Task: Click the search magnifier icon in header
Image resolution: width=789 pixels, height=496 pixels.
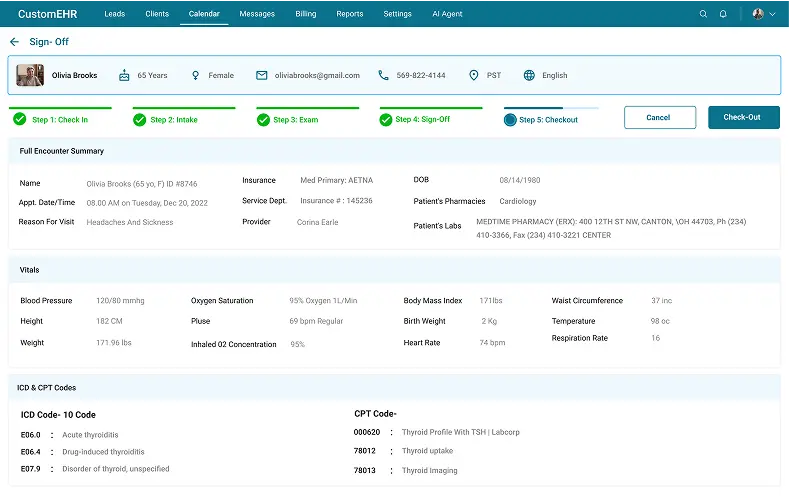Action: coord(703,14)
